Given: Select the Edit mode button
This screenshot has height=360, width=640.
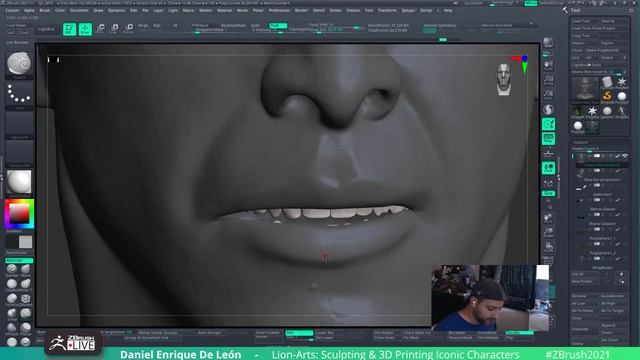Looking at the screenshot, I should (69, 29).
